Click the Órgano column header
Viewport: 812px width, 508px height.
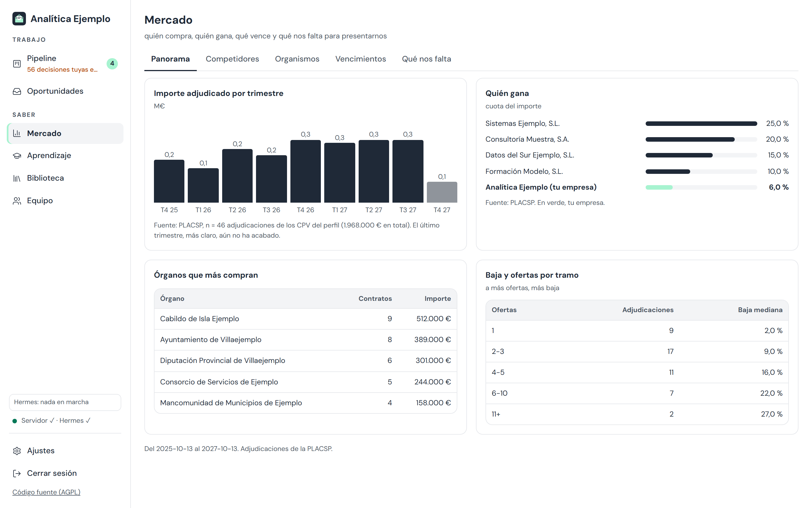tap(172, 299)
